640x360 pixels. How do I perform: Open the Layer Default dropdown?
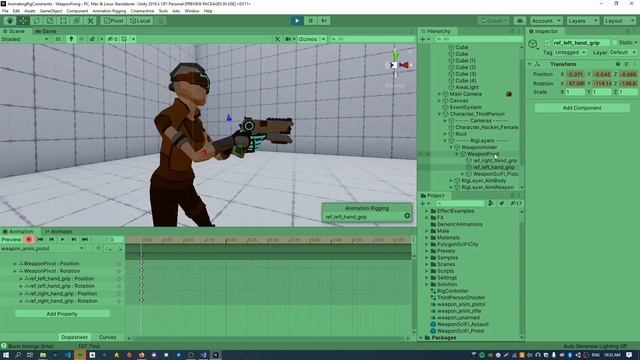[x=622, y=53]
